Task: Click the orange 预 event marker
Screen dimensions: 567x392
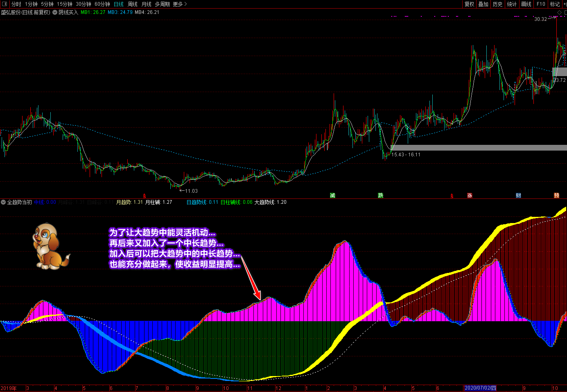Action: point(556,196)
